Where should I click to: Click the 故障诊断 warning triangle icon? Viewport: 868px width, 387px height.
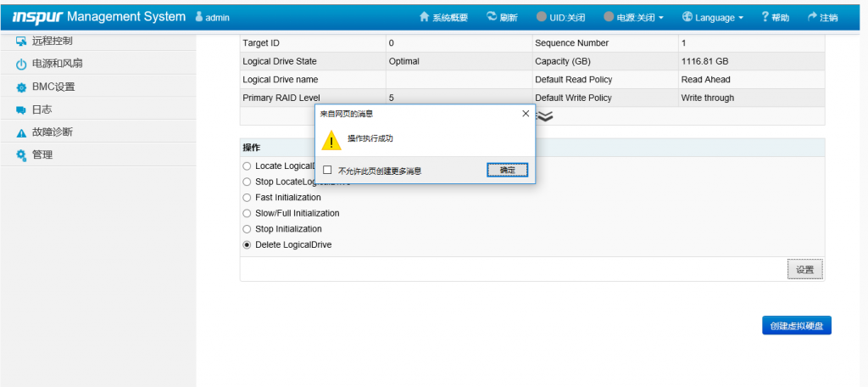click(21, 133)
